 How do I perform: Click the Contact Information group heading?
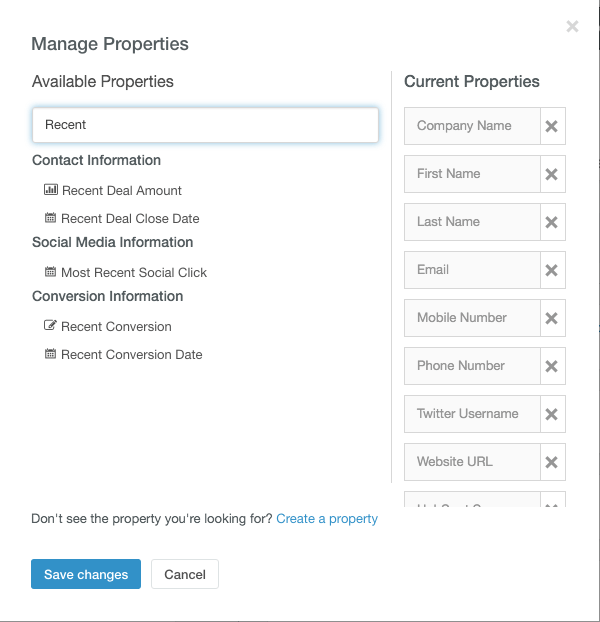(96, 160)
